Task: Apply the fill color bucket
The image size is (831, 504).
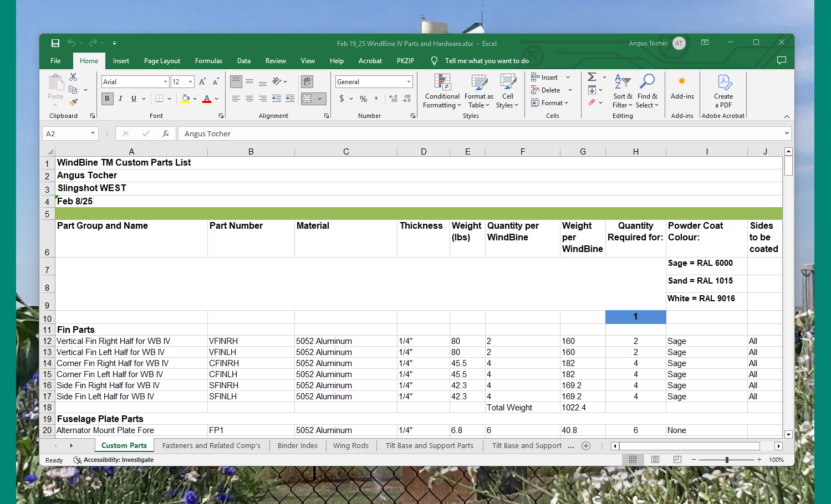Action: tap(185, 99)
